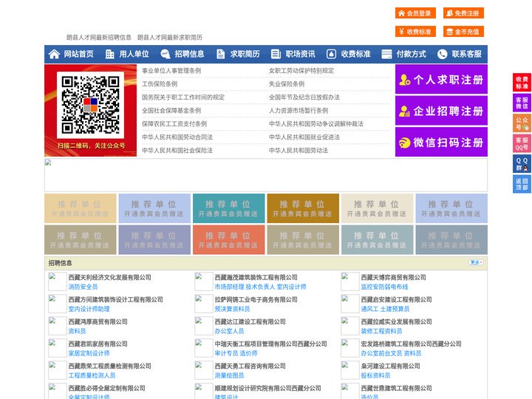Open 室内设计师助理 job link
This screenshot has width=532, height=399.
(89, 309)
